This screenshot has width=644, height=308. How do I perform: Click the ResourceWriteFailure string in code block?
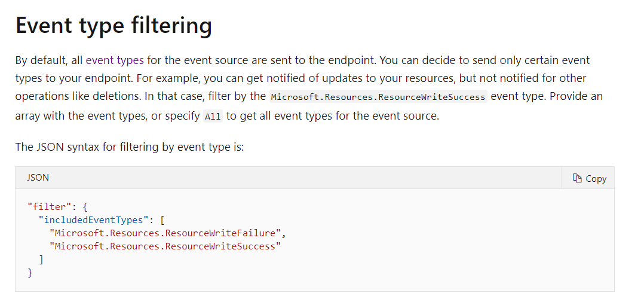(164, 233)
